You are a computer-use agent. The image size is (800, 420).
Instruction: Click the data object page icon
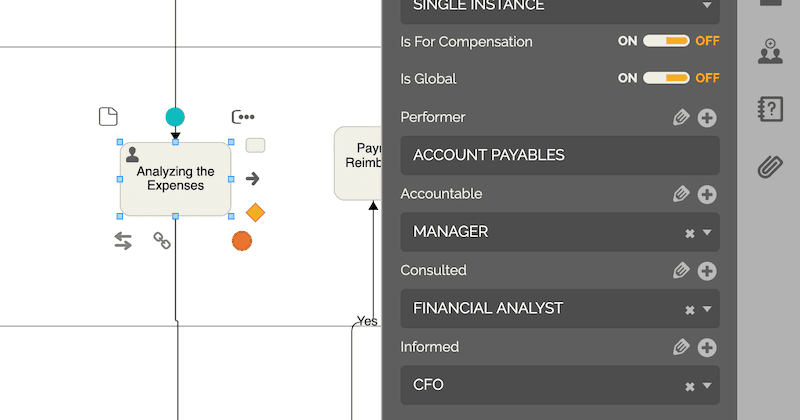click(108, 117)
